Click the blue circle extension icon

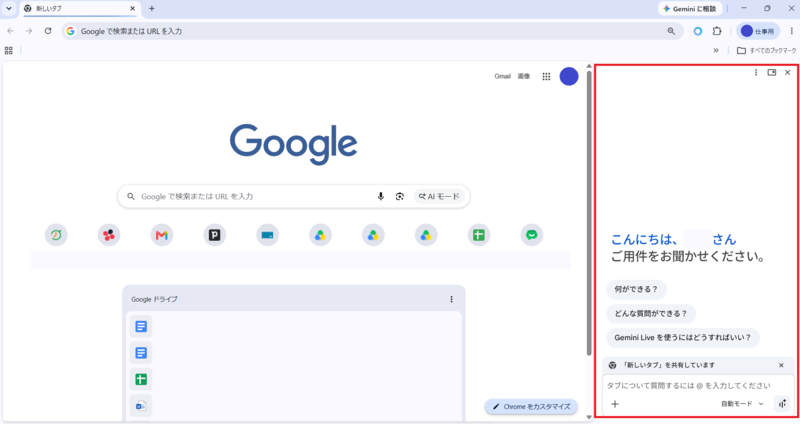pos(697,31)
